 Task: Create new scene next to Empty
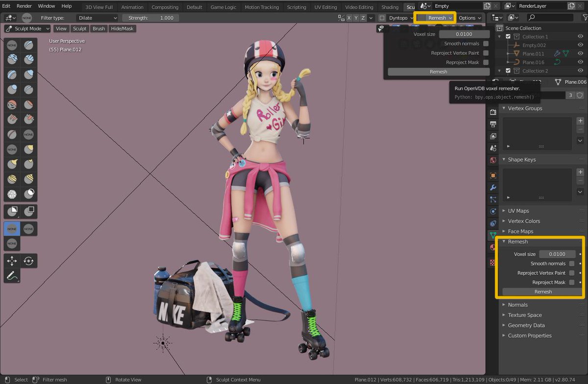coord(487,6)
